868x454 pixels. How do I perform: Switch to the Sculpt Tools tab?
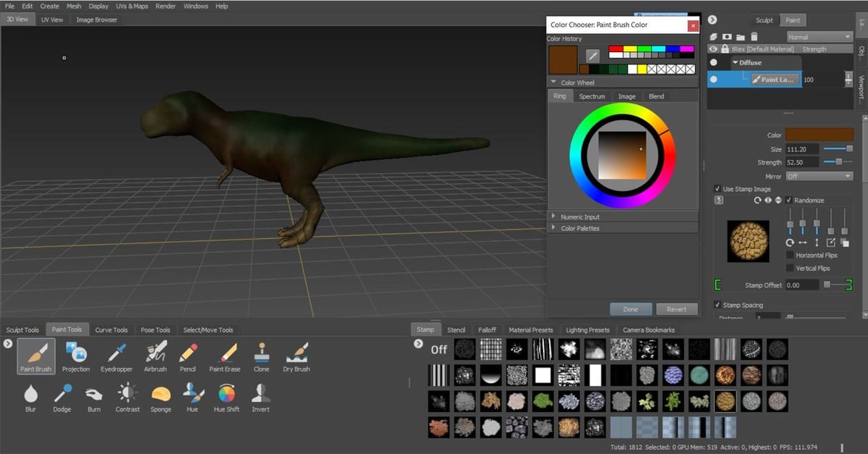pyautogui.click(x=22, y=329)
